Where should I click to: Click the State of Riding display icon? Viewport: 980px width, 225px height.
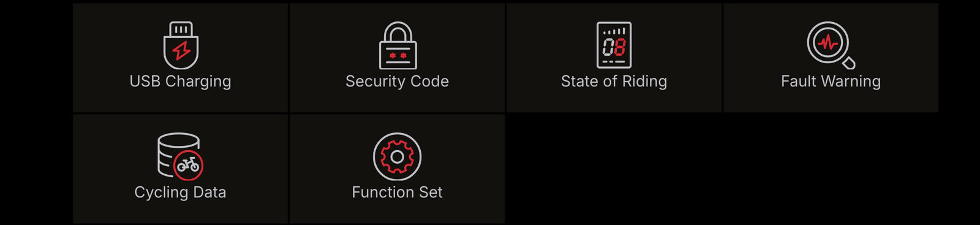pyautogui.click(x=614, y=45)
